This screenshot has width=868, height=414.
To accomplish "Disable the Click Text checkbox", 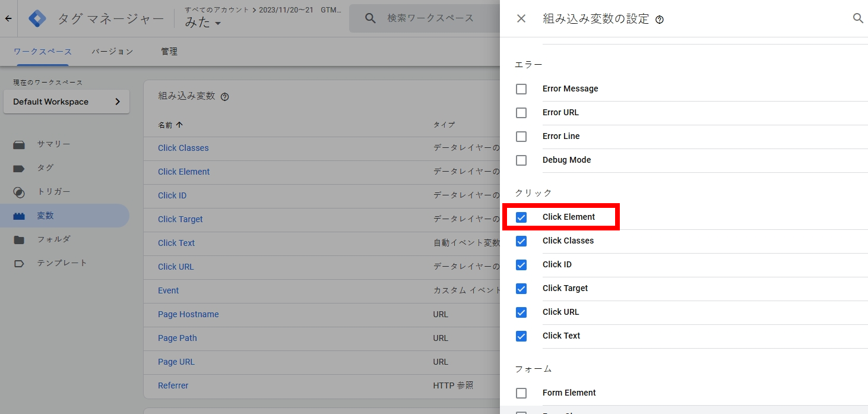I will click(521, 336).
